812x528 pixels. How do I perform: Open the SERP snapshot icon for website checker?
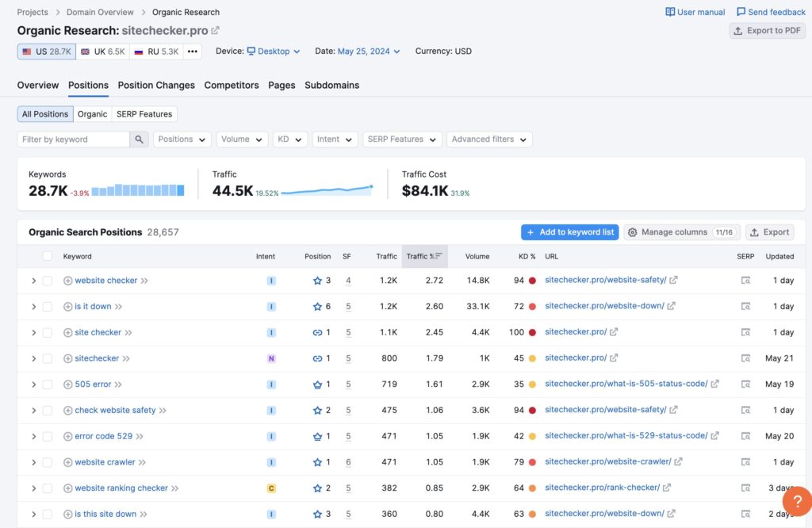point(745,281)
